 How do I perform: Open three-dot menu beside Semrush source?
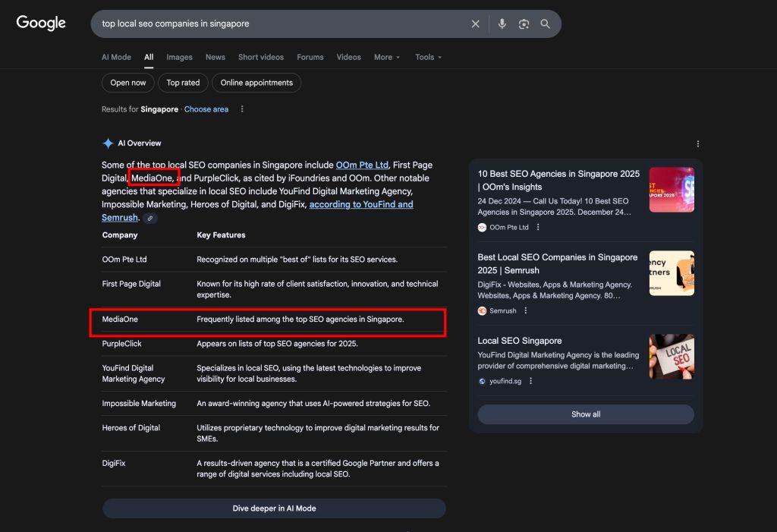coord(526,311)
